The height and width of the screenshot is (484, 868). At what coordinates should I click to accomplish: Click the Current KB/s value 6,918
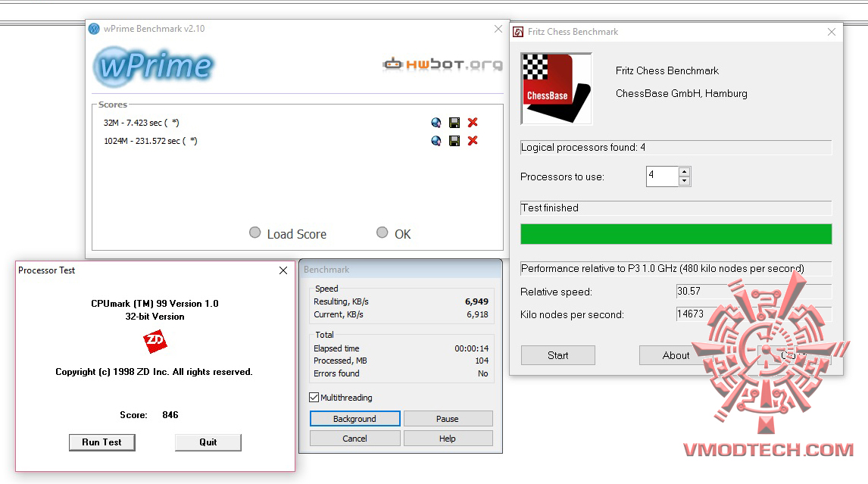(477, 314)
